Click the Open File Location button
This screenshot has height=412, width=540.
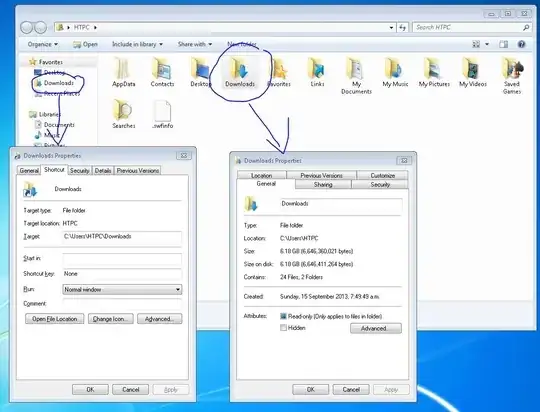pos(54,319)
